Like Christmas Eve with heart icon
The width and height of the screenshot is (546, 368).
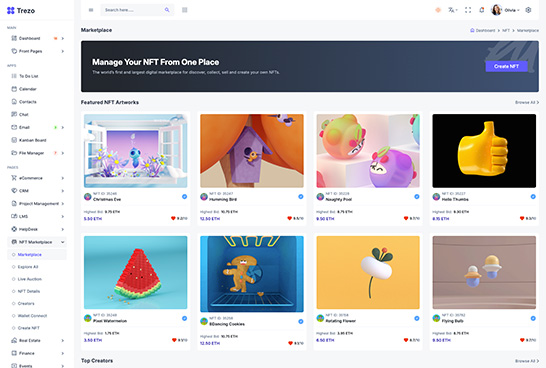pyautogui.click(x=173, y=218)
